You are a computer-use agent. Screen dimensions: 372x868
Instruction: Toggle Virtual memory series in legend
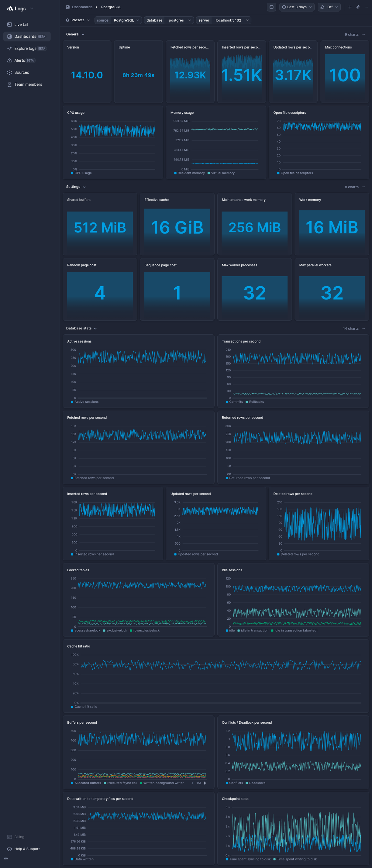point(221,173)
